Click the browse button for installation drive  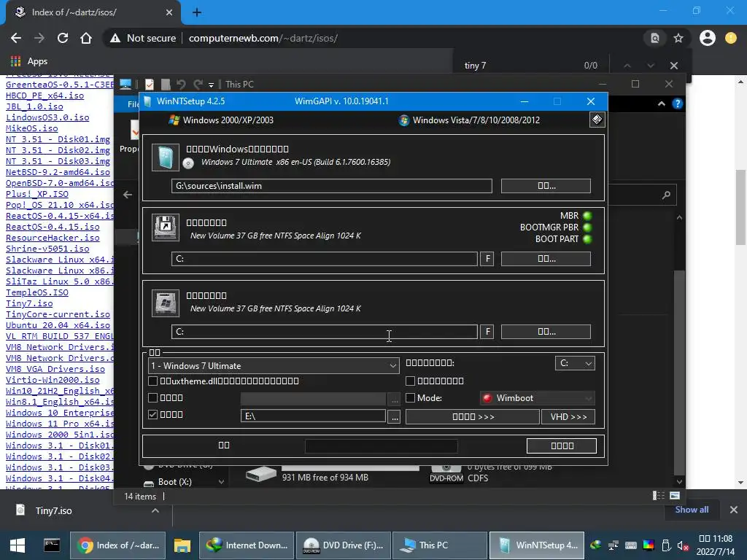[x=546, y=332]
